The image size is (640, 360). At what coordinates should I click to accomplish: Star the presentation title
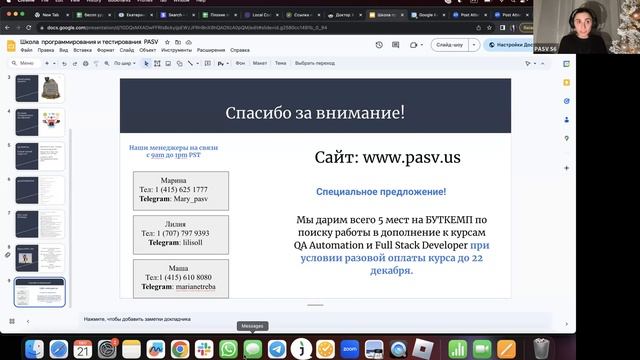[x=167, y=42]
